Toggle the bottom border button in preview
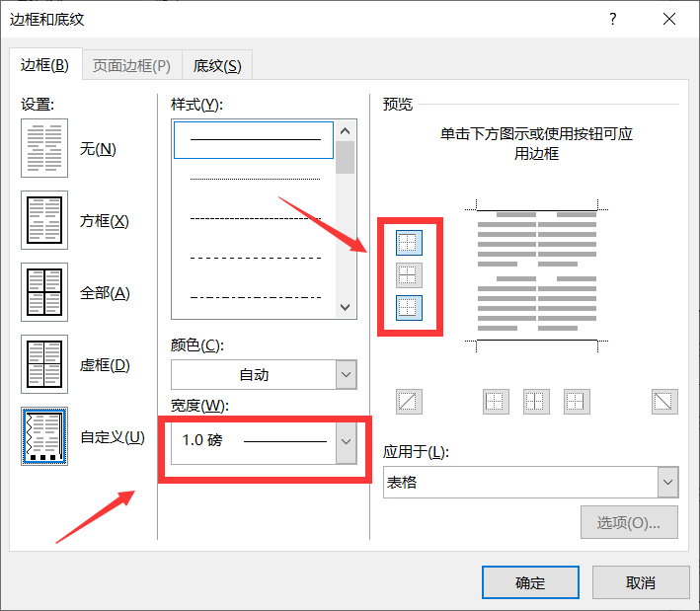Image resolution: width=700 pixels, height=611 pixels. pyautogui.click(x=409, y=308)
